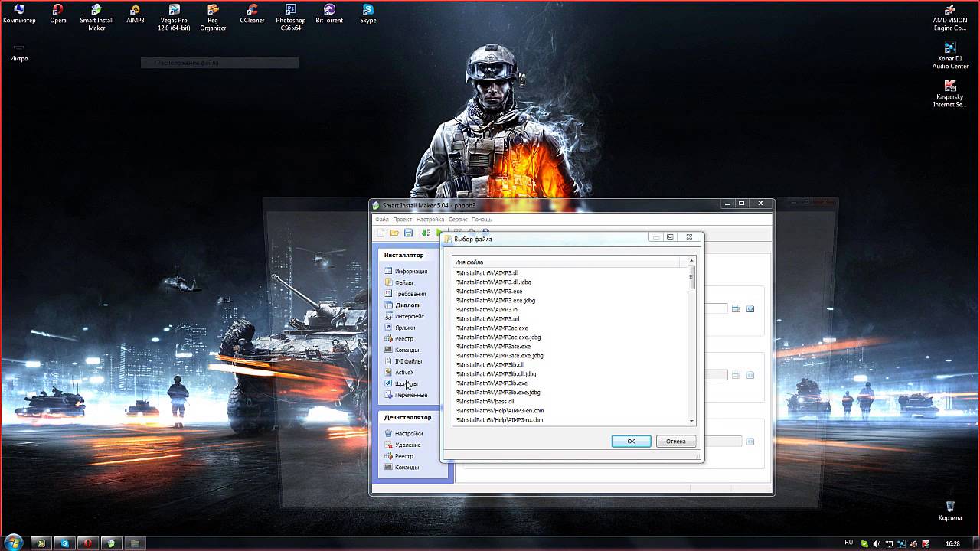Click the New project toolbar icon
980x551 pixels.
pos(381,233)
